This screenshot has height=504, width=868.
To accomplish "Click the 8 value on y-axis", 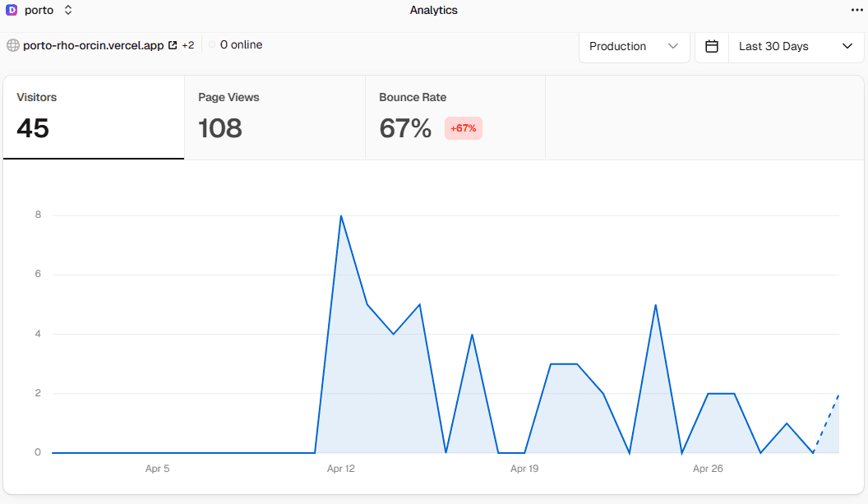I will [x=38, y=215].
